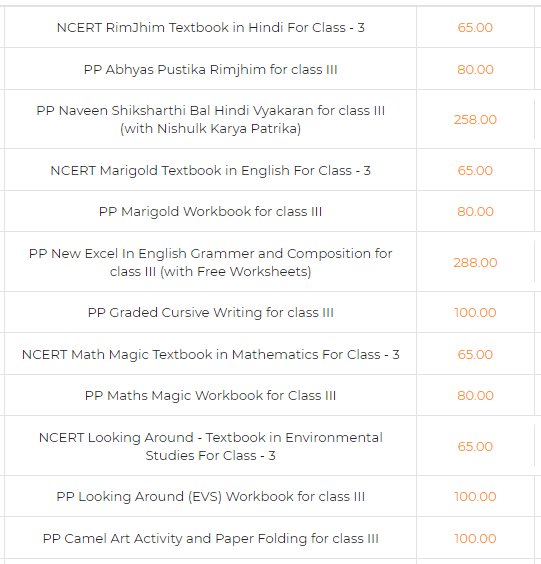Select PP Looking Around (EVS) Workbook
Image resolution: width=541 pixels, height=564 pixels.
(211, 496)
